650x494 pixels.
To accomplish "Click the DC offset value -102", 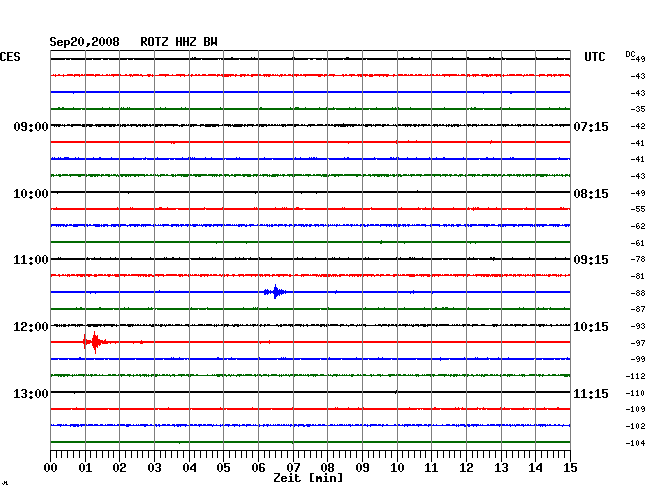I will point(635,426).
